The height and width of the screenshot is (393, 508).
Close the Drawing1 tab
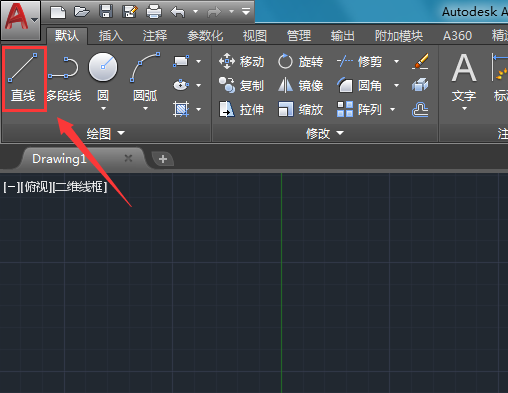pos(128,158)
